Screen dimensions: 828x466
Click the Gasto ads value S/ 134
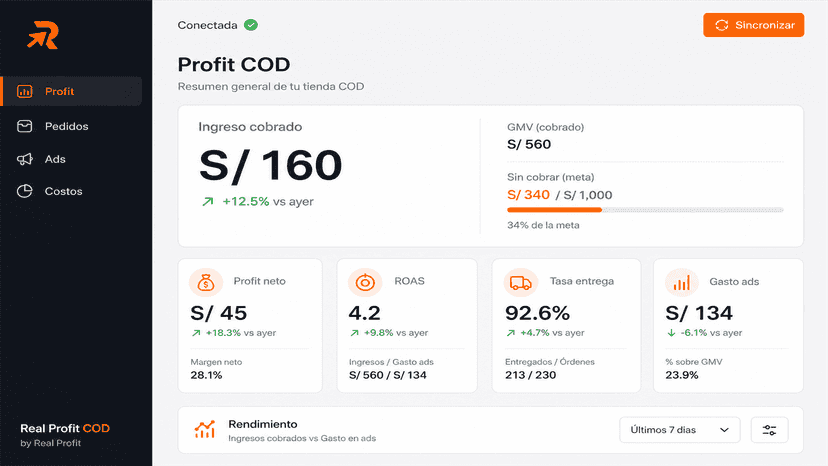pos(699,313)
